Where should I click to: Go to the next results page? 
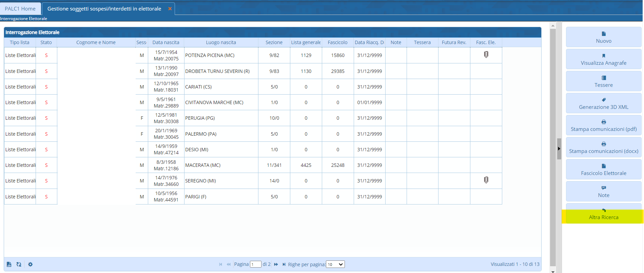276,265
